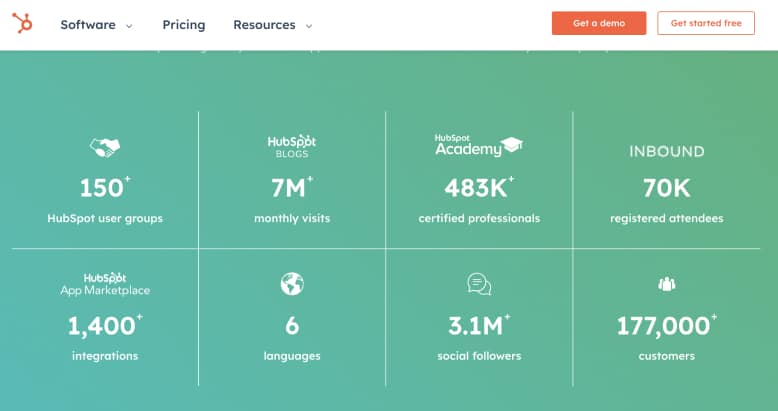
Task: Select the 177,000+ statistic
Action: click(667, 326)
